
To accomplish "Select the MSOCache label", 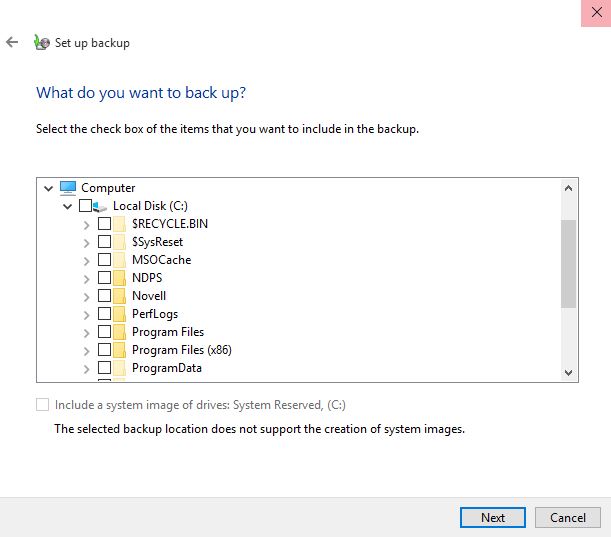I will (161, 260).
